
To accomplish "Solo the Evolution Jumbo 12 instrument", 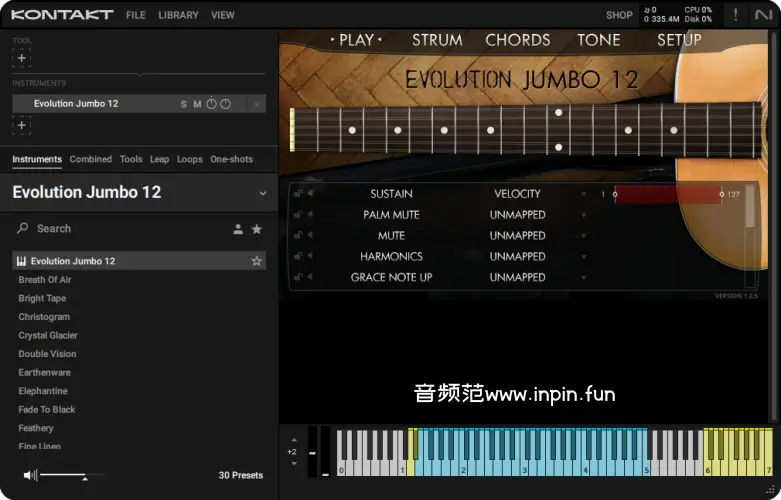I will (x=184, y=104).
